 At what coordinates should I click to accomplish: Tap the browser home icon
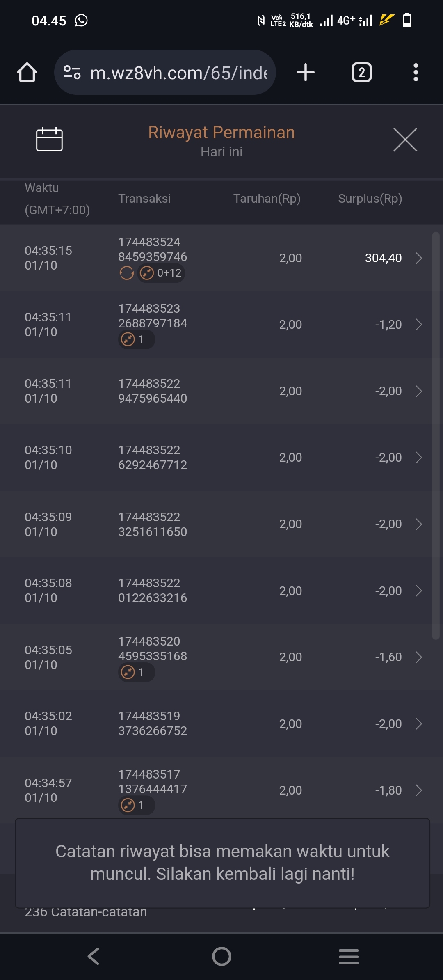(27, 73)
